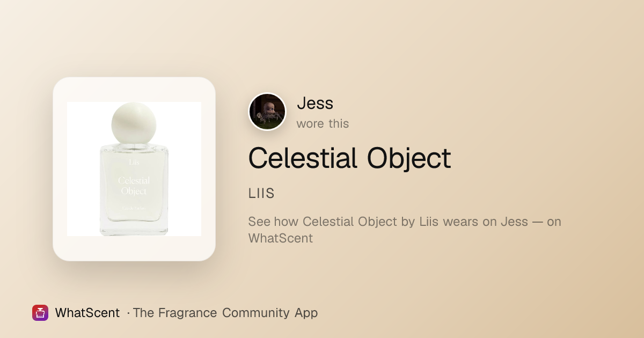Open the Celestial Object fragrance title
Screen dimensions: 644x338
(x=349, y=158)
